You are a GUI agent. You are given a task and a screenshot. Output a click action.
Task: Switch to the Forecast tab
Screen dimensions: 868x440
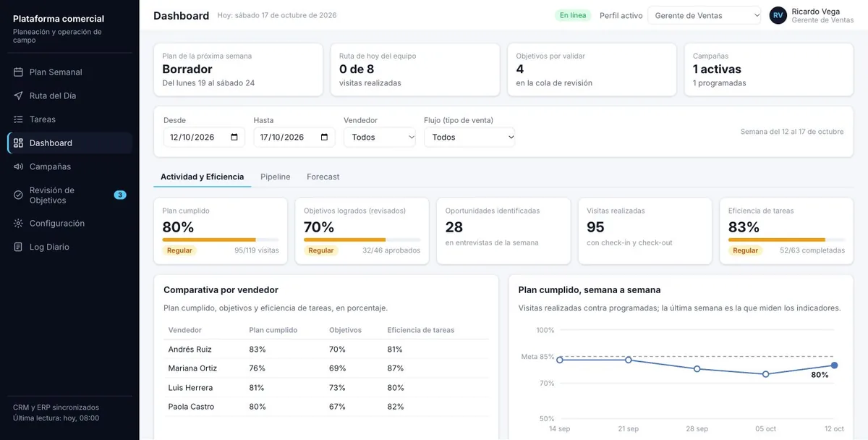(323, 177)
